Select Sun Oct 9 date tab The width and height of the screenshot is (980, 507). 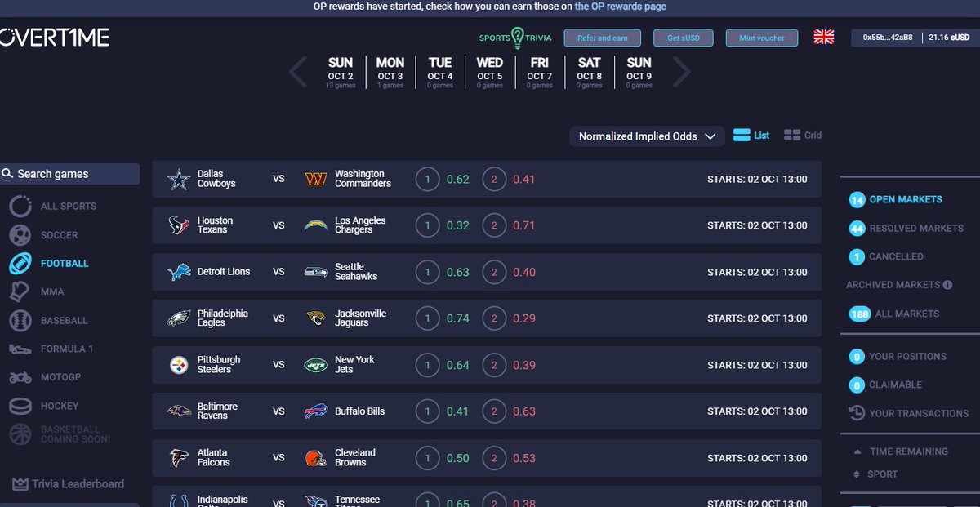(639, 72)
